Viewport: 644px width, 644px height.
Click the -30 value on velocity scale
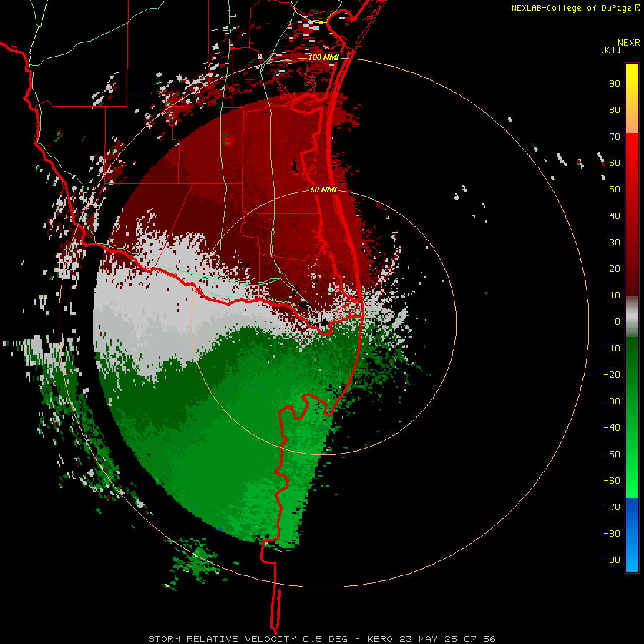612,401
